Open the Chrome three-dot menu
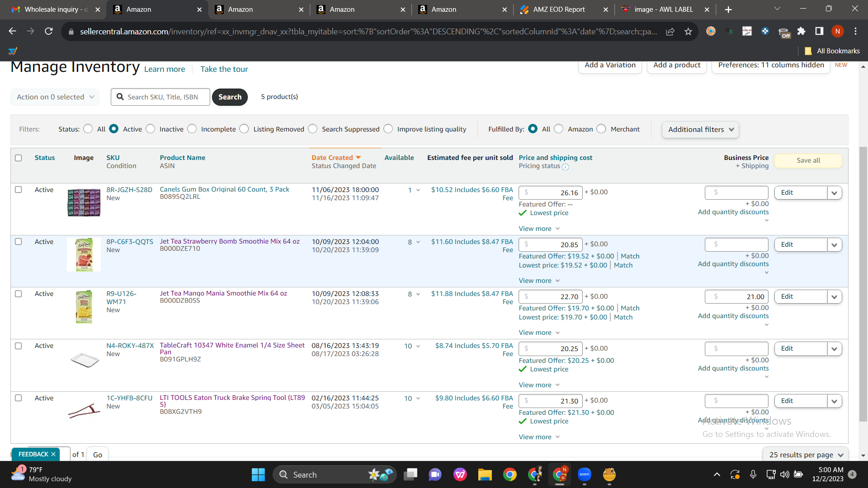 point(855,31)
